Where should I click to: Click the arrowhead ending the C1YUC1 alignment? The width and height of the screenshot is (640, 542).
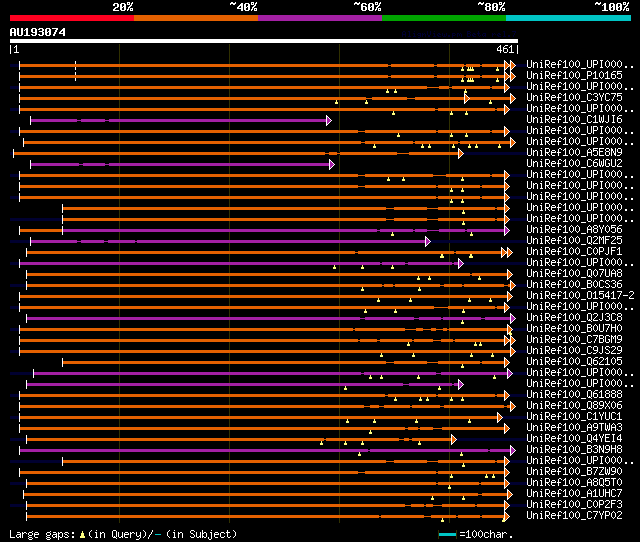pos(500,418)
